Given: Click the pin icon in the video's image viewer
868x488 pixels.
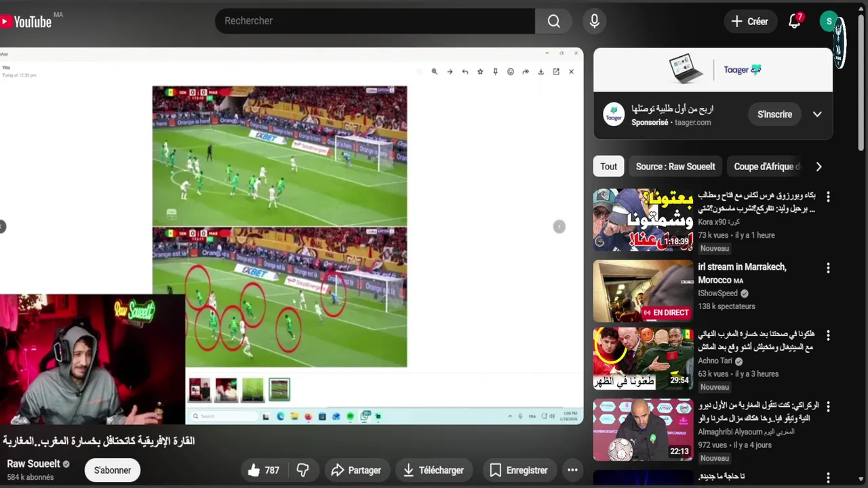Looking at the screenshot, I should coord(495,72).
